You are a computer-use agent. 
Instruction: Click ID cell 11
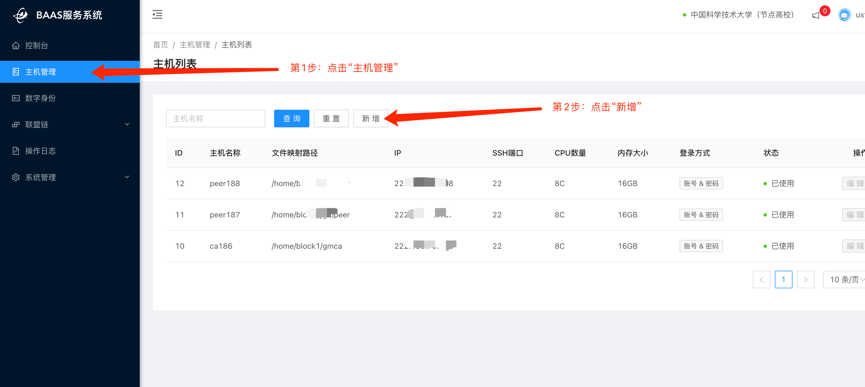(x=180, y=215)
